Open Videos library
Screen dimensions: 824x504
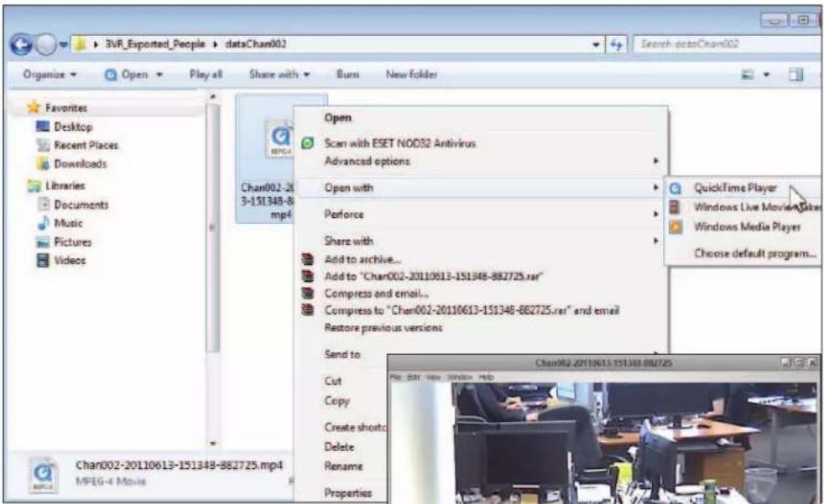tap(70, 261)
